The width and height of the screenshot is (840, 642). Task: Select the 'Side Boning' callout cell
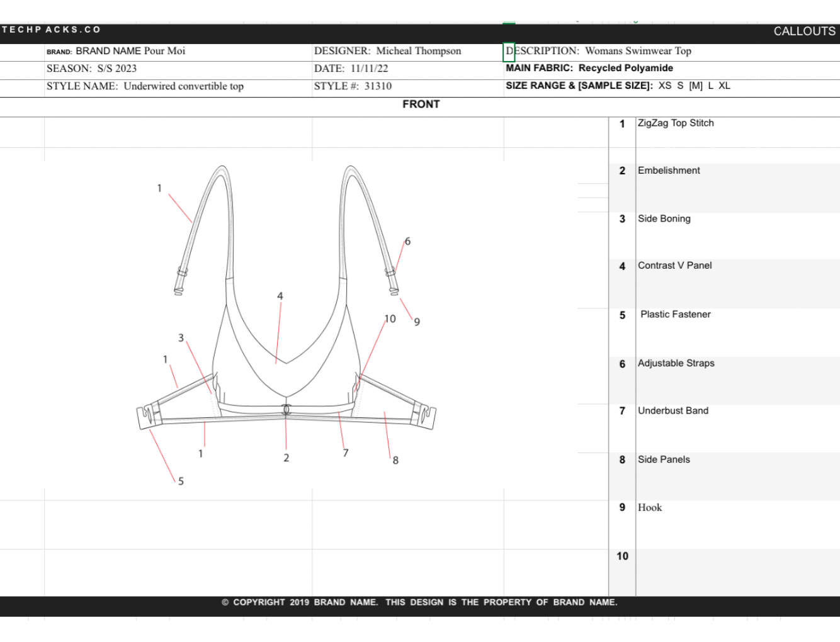pos(737,236)
